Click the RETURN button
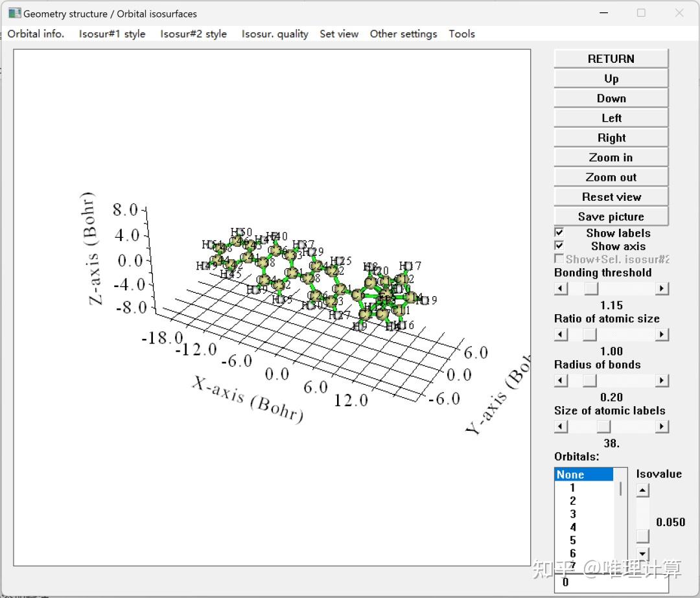The width and height of the screenshot is (700, 598). pos(611,58)
